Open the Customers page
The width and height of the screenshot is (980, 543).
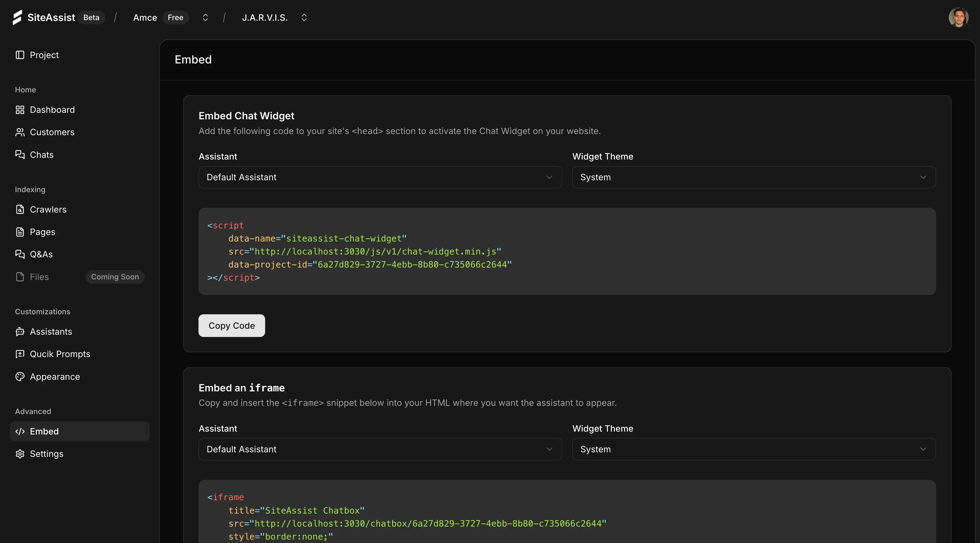tap(79, 132)
